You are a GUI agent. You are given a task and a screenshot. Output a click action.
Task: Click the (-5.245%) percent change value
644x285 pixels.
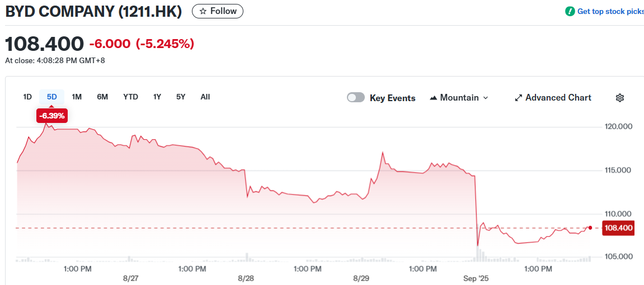point(165,44)
